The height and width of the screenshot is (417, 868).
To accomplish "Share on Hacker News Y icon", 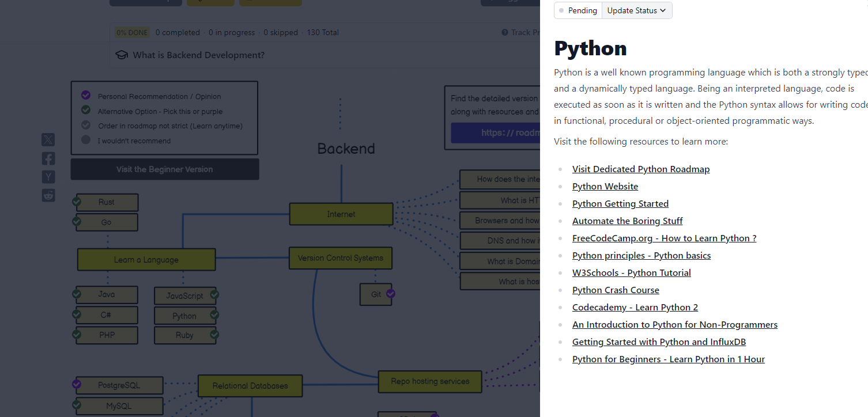I will click(x=48, y=177).
